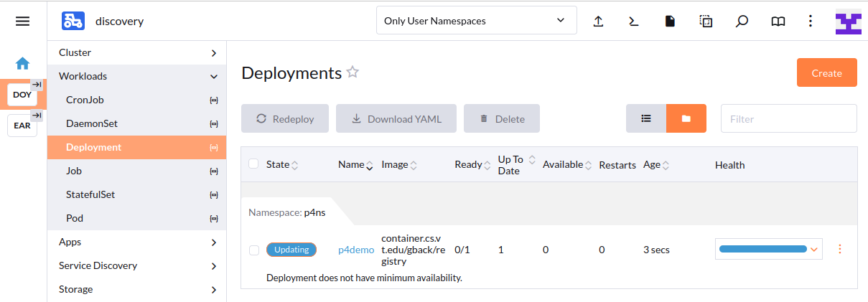Image resolution: width=868 pixels, height=302 pixels.
Task: Open the p4demo row actions menu
Action: (x=839, y=249)
